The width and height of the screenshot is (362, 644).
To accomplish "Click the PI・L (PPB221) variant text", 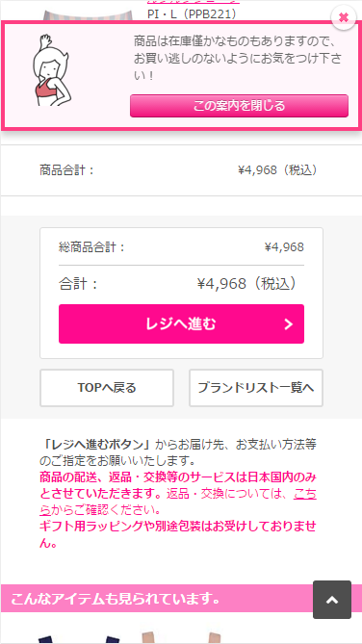I will [192, 14].
